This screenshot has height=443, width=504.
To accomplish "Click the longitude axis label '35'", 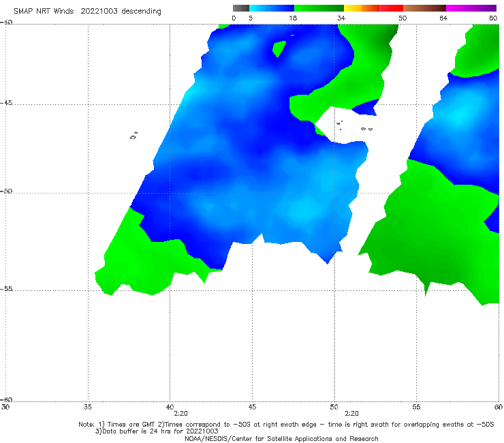I will click(88, 407).
